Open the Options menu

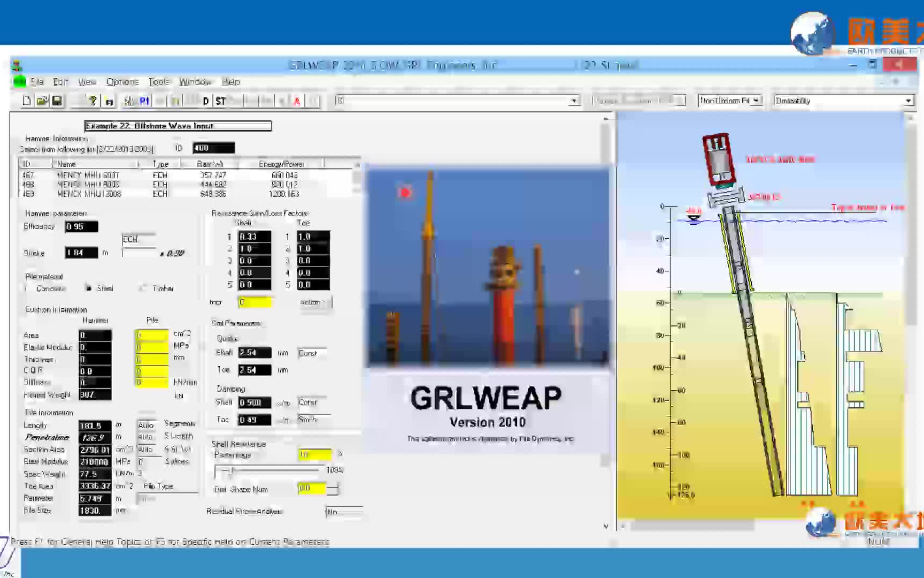[x=122, y=81]
